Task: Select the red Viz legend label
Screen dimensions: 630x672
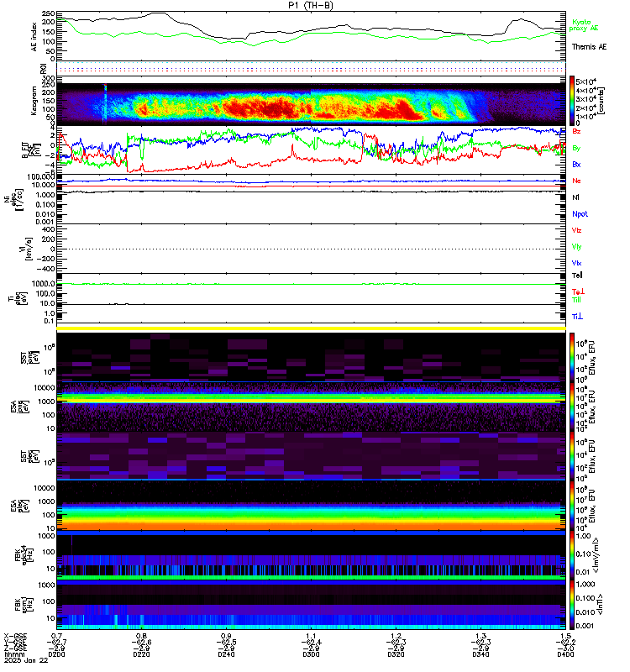Action: tap(576, 230)
